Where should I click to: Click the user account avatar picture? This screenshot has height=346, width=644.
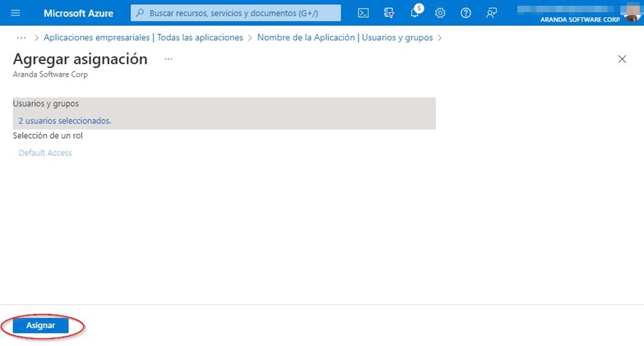tap(631, 14)
